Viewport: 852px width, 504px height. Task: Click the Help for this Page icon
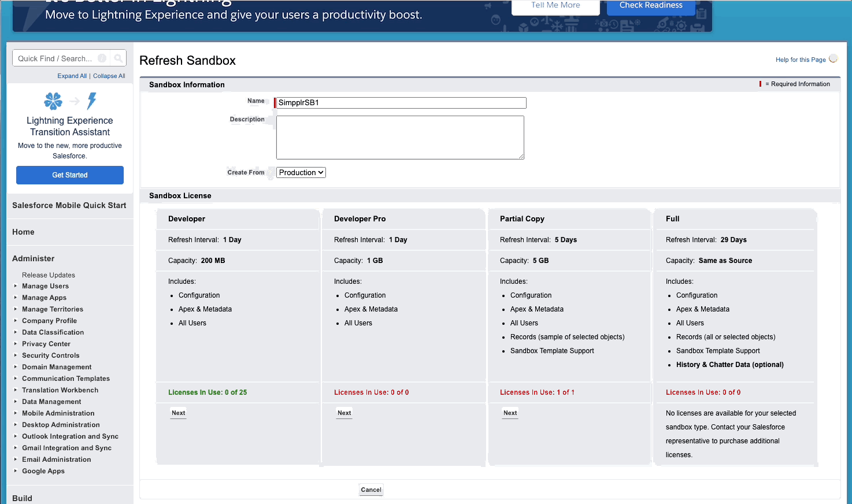pyautogui.click(x=832, y=59)
